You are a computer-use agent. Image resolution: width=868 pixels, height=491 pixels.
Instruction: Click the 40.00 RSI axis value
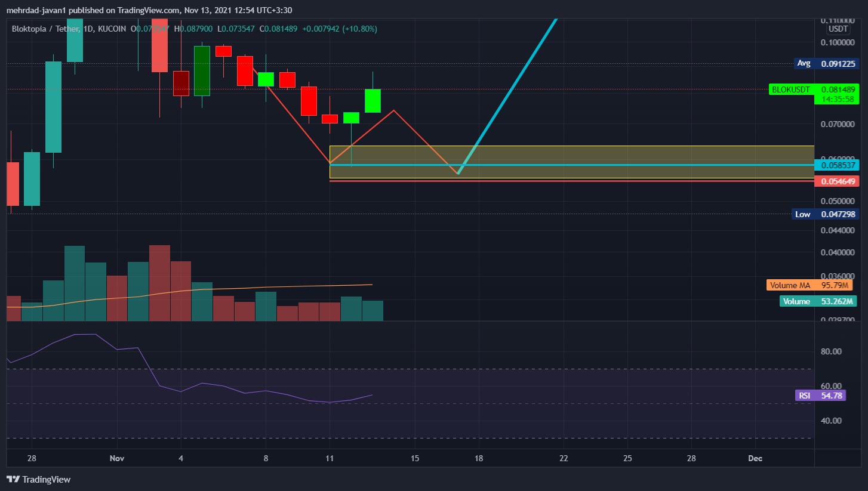pos(832,421)
